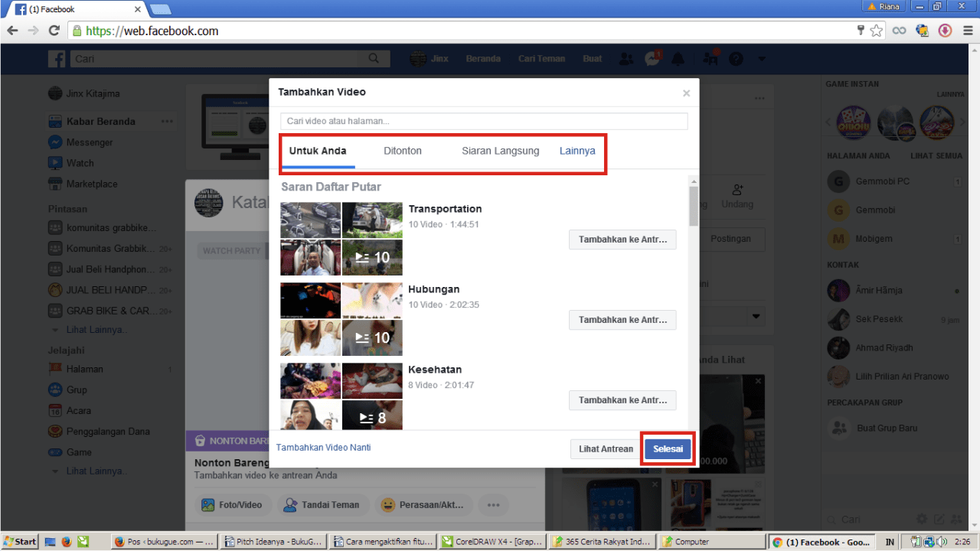This screenshot has height=551, width=980.
Task: Open the friend requests icon
Action: [x=626, y=59]
